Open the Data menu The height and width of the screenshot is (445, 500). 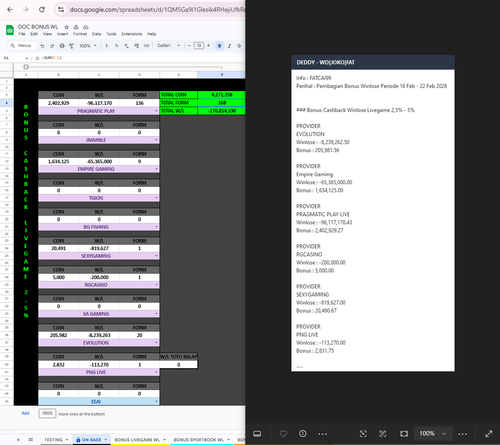[97, 34]
